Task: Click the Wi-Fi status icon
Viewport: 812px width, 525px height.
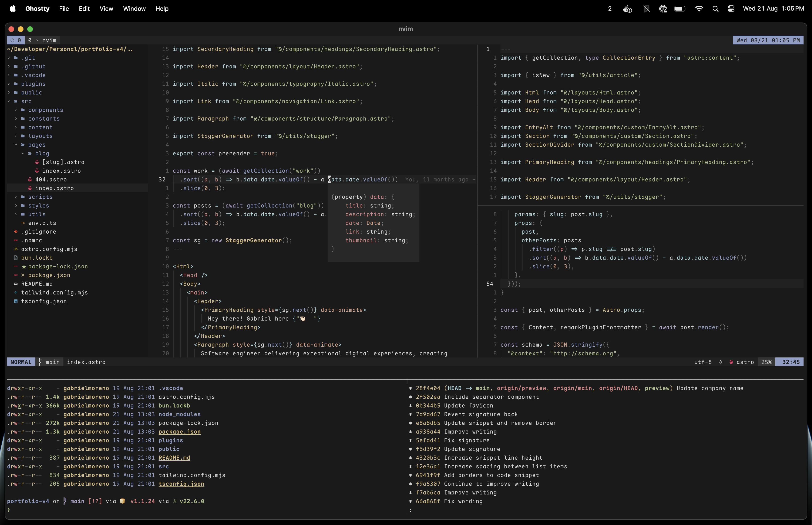Action: [x=699, y=9]
